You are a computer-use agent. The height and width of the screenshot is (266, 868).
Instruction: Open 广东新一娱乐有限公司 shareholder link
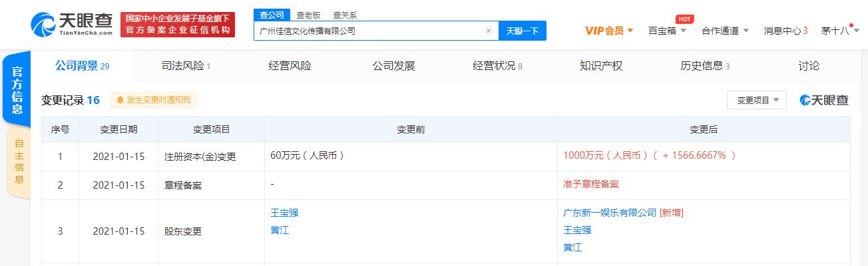pos(610,213)
